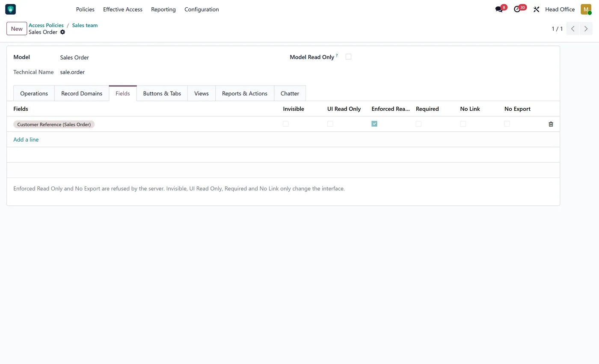Tick UI Read Only for Customer Reference
This screenshot has width=599, height=364.
tap(330, 124)
